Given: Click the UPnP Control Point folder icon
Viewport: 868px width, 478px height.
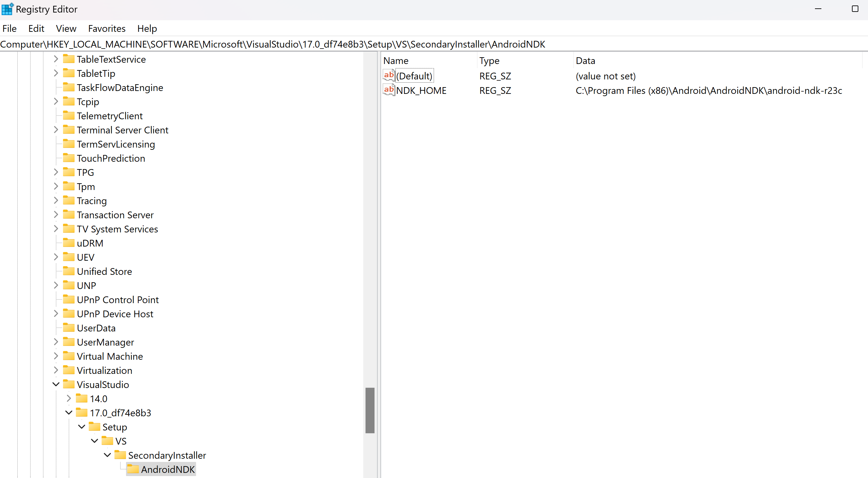Looking at the screenshot, I should [69, 299].
